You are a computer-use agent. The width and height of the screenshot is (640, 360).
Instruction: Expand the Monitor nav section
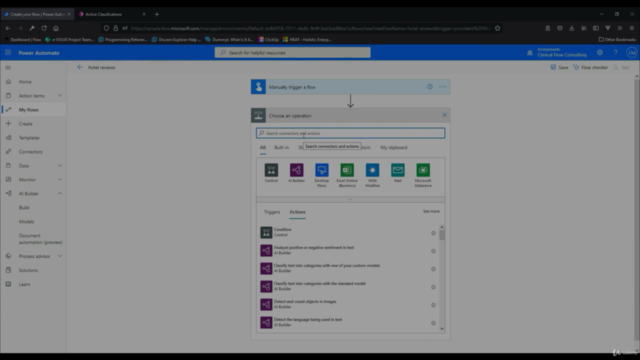(x=60, y=179)
